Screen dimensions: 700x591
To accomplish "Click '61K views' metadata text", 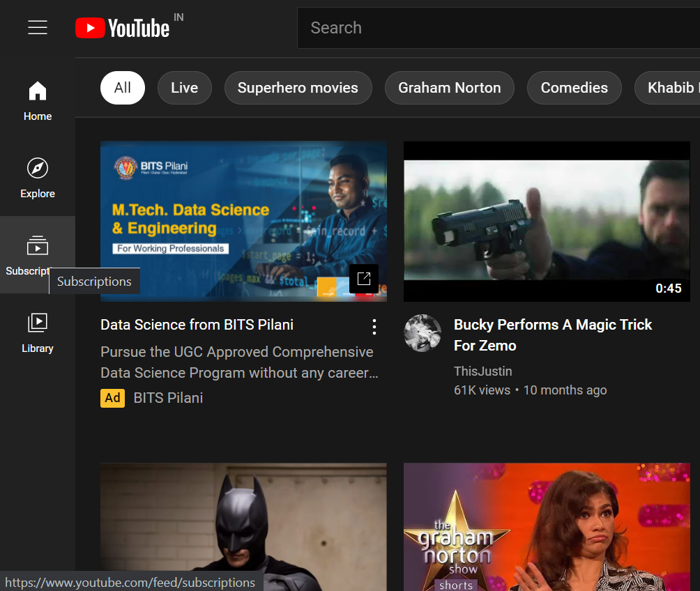I will 482,390.
